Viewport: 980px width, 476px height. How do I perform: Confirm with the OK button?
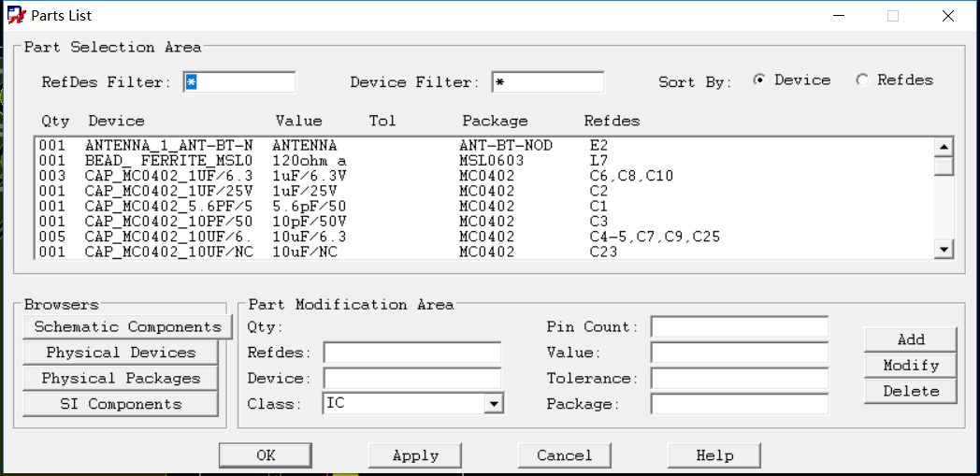pyautogui.click(x=266, y=455)
